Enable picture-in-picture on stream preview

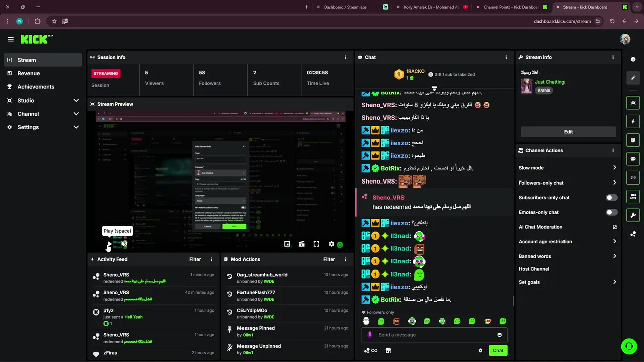[x=287, y=244]
